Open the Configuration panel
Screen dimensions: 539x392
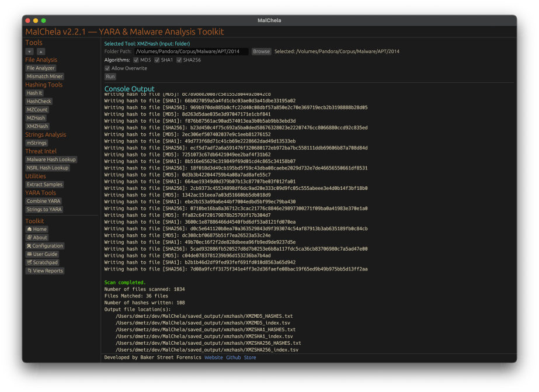click(45, 246)
